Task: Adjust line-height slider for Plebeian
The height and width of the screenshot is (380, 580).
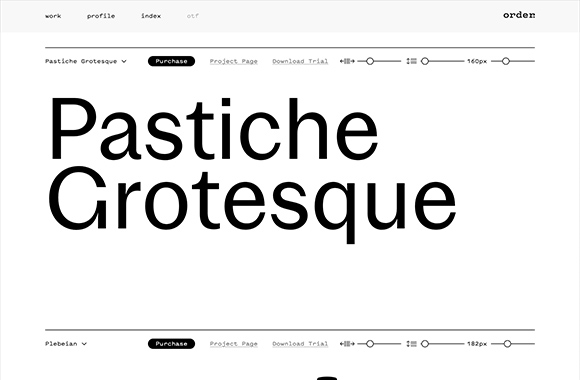Action: tap(442, 344)
